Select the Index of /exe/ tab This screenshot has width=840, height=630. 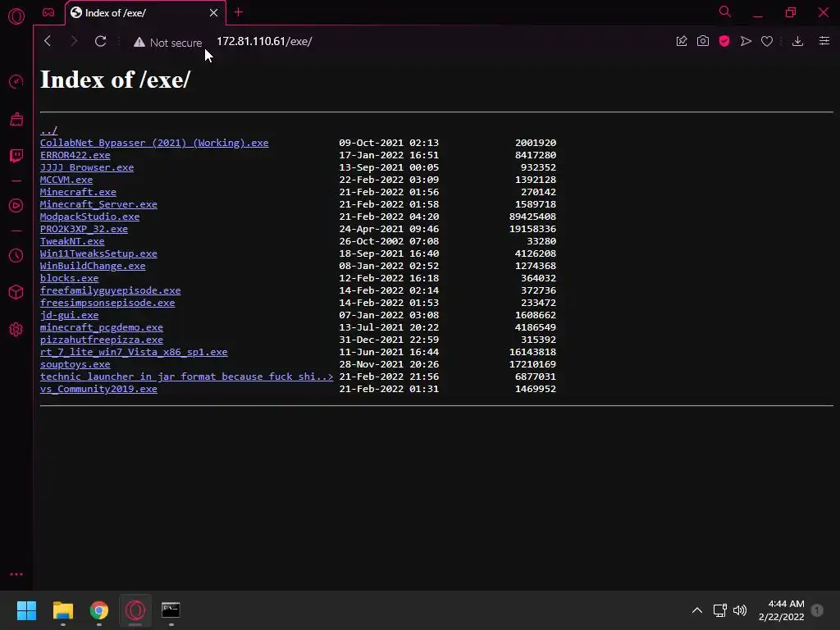point(144,12)
